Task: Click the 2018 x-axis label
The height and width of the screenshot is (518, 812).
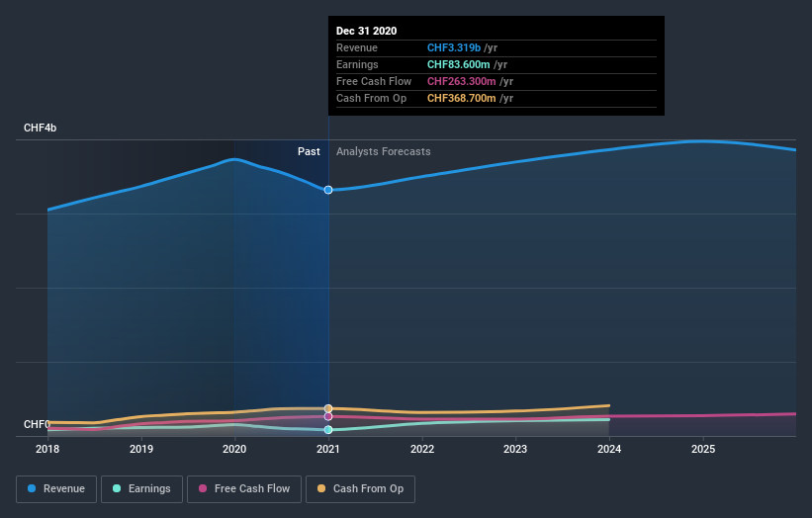Action: click(x=47, y=449)
